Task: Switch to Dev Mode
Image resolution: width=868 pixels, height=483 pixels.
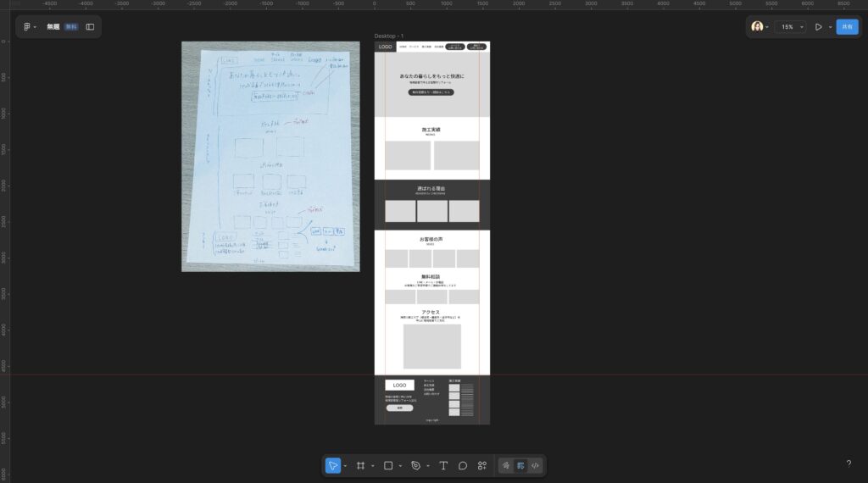Action: (x=535, y=465)
